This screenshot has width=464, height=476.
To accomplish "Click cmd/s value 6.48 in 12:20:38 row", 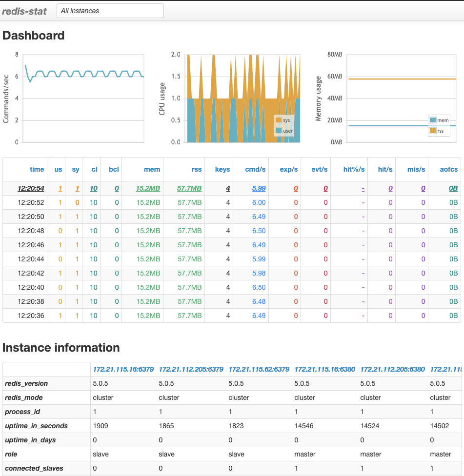I will pos(259,301).
